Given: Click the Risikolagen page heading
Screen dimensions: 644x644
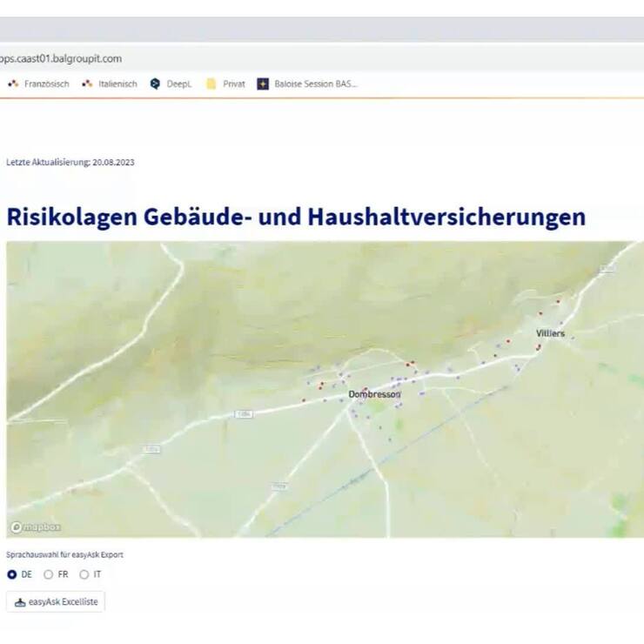Looking at the screenshot, I should point(296,217).
